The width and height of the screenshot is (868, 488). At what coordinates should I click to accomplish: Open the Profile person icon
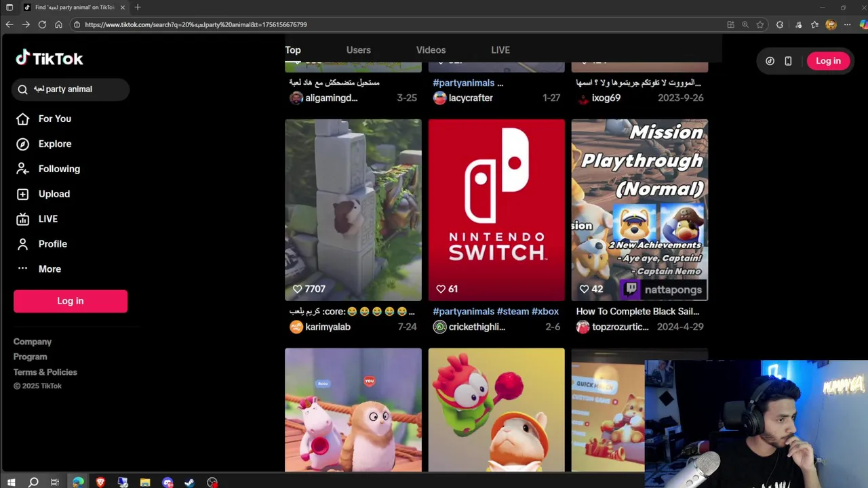[22, 244]
